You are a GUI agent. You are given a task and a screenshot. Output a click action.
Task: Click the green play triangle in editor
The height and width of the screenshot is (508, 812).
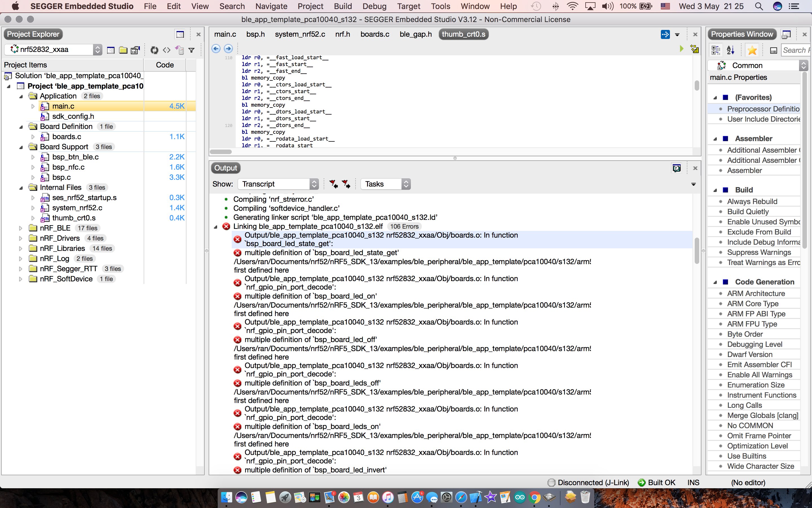[x=681, y=49]
